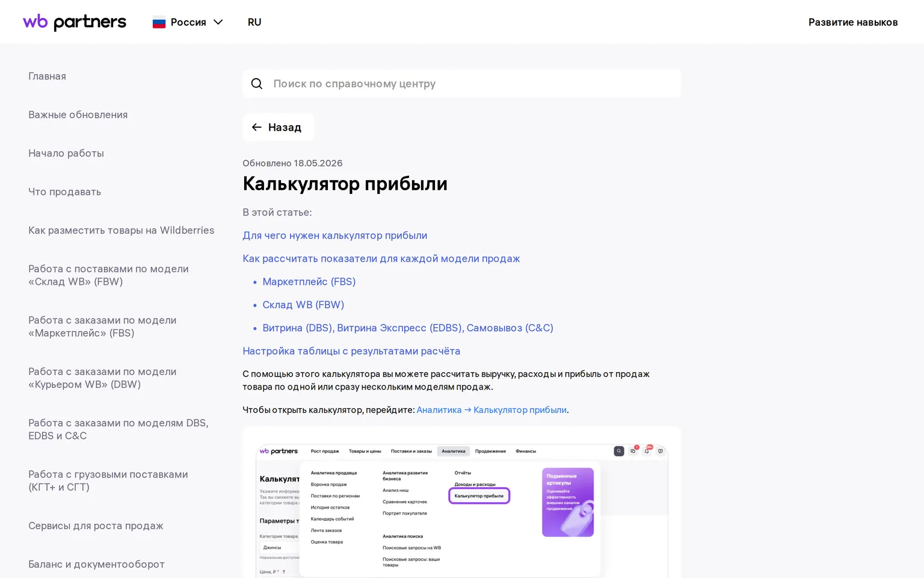This screenshot has height=578, width=924.
Task: Open Витрина (DBS), EDBS, C&C link
Action: coord(408,328)
